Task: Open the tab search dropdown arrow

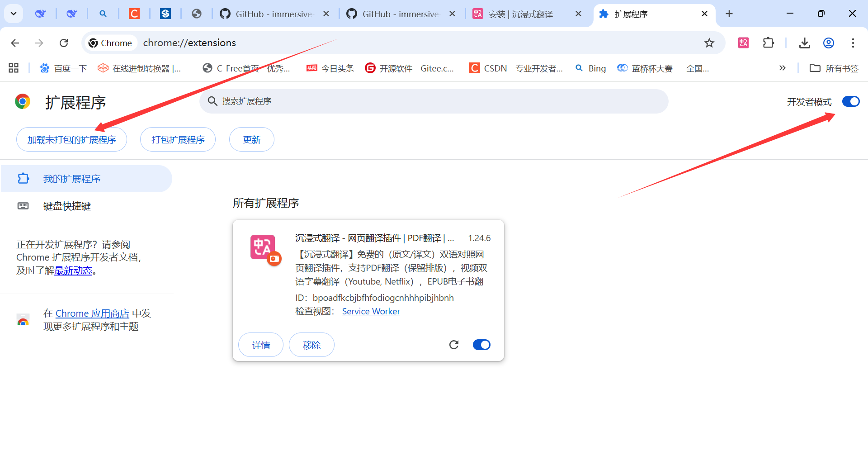Action: (14, 14)
